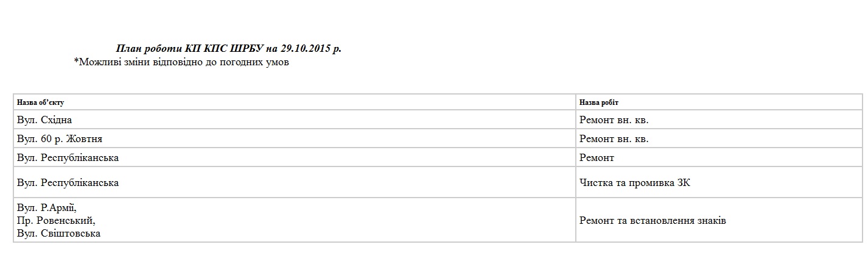Click "Вул. Республіканська" beside "Чистка та промивка ЗК"

pos(68,183)
